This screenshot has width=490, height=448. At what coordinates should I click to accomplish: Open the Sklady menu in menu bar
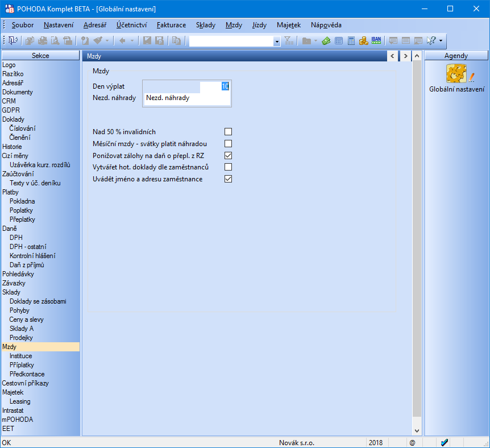(x=206, y=25)
